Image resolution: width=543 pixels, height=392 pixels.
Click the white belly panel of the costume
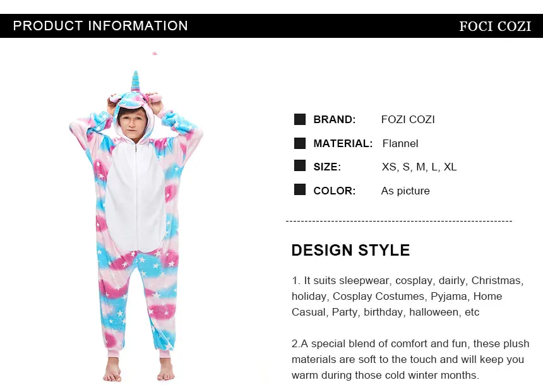coord(135,198)
